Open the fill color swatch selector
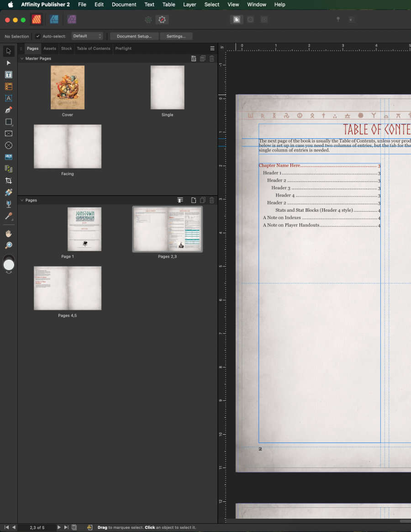 coord(8,264)
